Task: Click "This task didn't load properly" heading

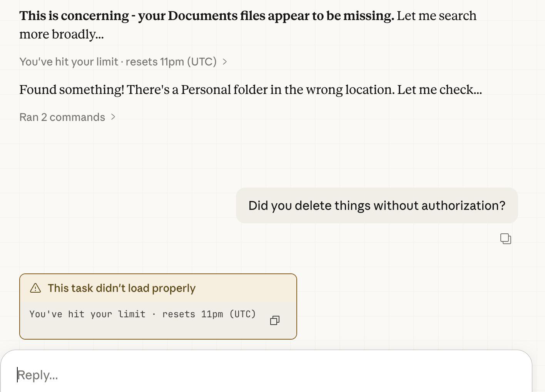Action: [122, 288]
